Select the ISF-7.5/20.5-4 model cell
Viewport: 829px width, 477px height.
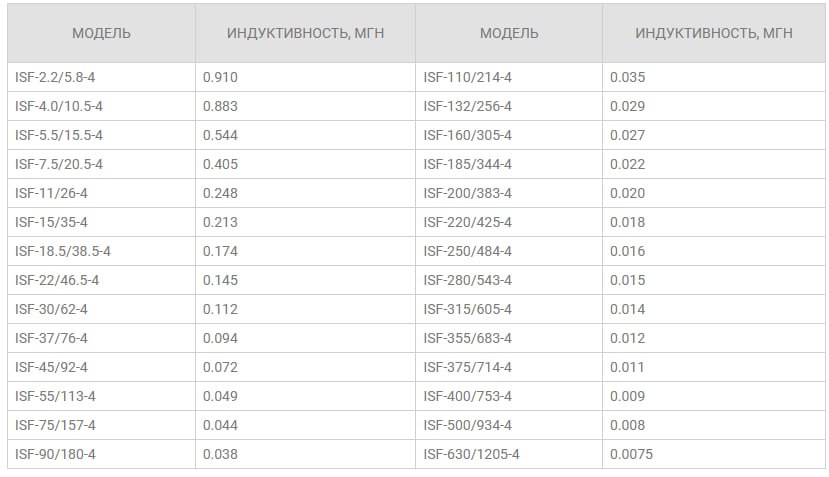[102, 164]
